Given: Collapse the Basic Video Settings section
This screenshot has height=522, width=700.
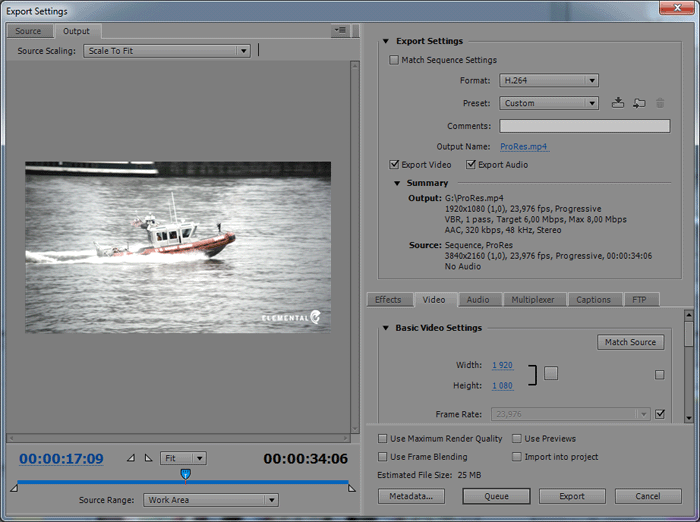Looking at the screenshot, I should [x=386, y=328].
